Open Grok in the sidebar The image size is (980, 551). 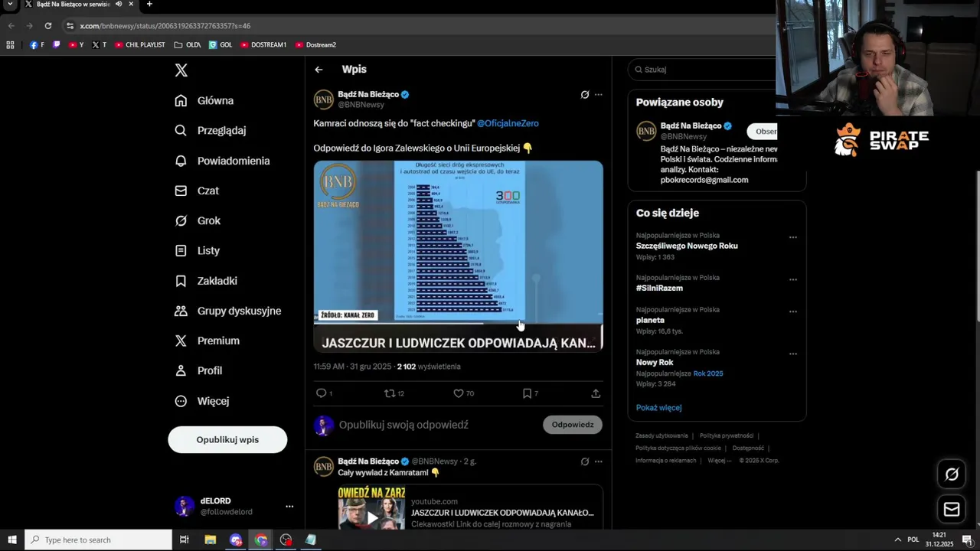coord(198,220)
